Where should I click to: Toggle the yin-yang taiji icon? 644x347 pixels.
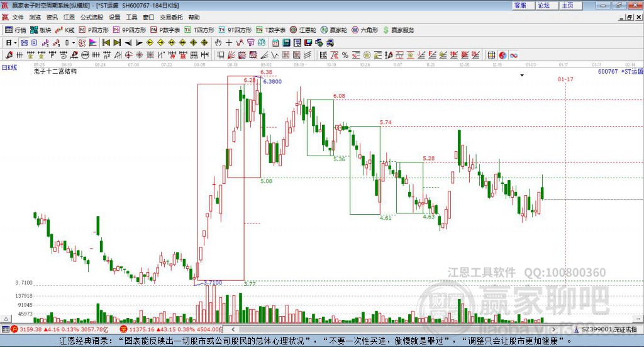coord(502,55)
